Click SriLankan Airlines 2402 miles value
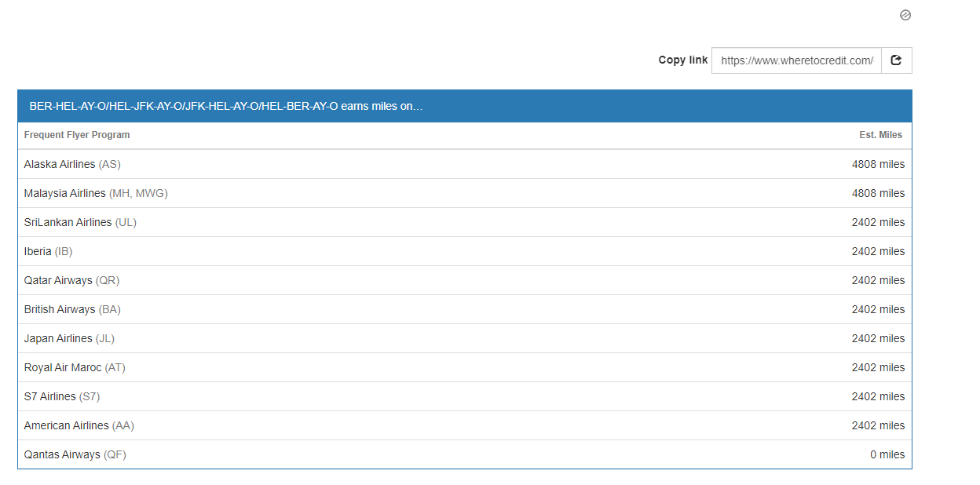 click(x=878, y=222)
